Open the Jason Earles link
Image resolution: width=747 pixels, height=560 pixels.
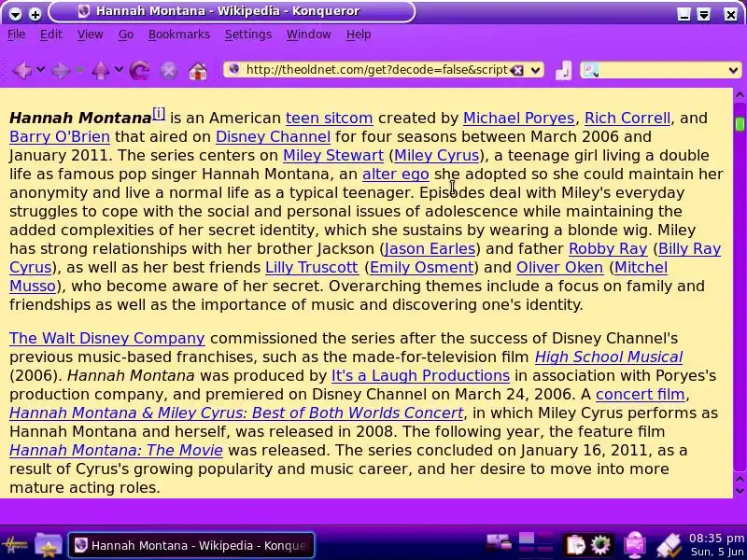click(x=430, y=248)
